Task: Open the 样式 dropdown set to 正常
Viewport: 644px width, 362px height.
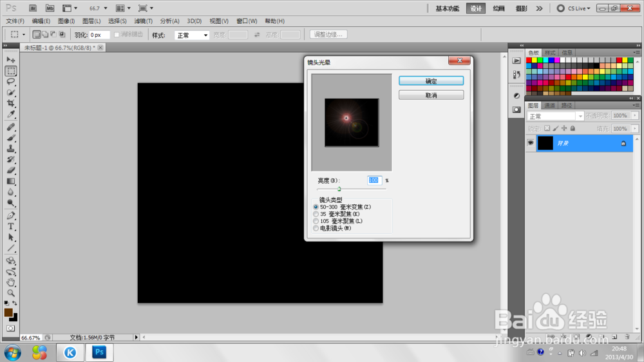Action: pos(192,35)
